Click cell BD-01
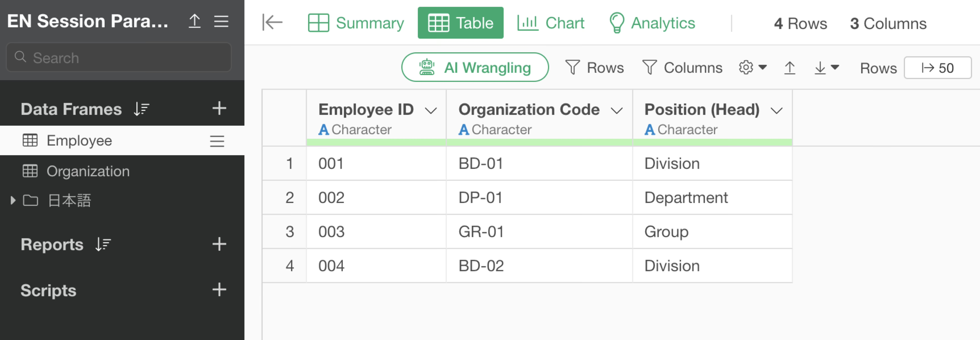The image size is (980, 340). pos(539,163)
